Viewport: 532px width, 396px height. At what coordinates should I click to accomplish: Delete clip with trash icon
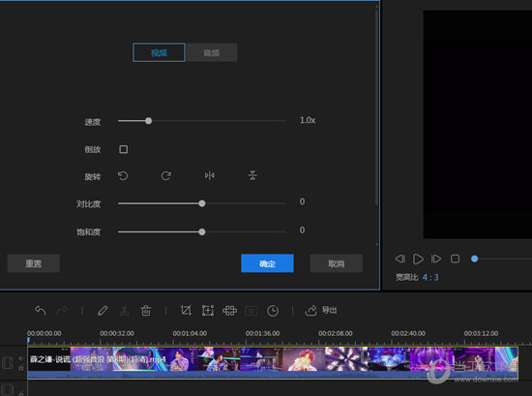pyautogui.click(x=146, y=311)
